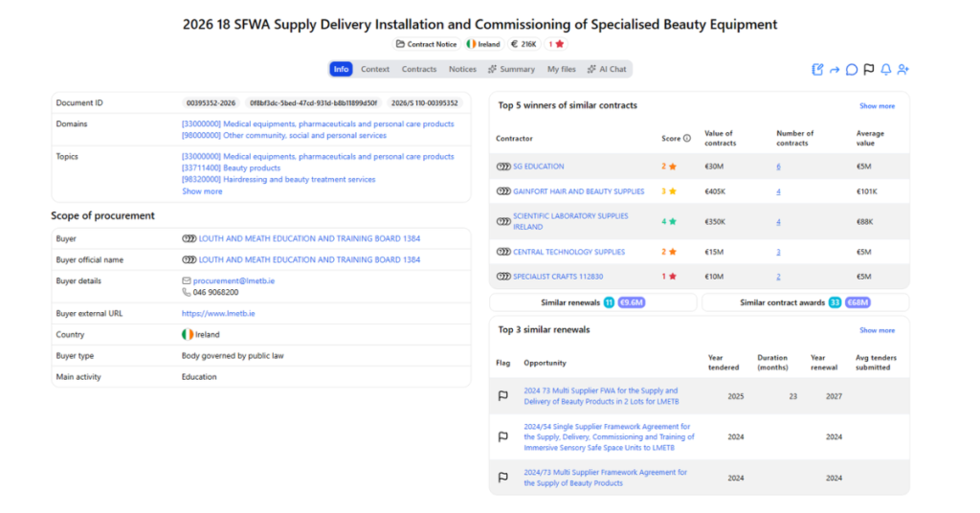Show more similar renewals
This screenshot has height=513, width=980.
pos(877,330)
